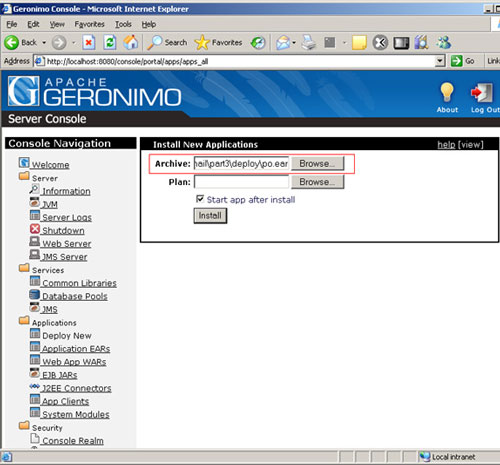The height and width of the screenshot is (465, 500).
Task: Open the Favorites menu
Action: pyautogui.click(x=89, y=24)
